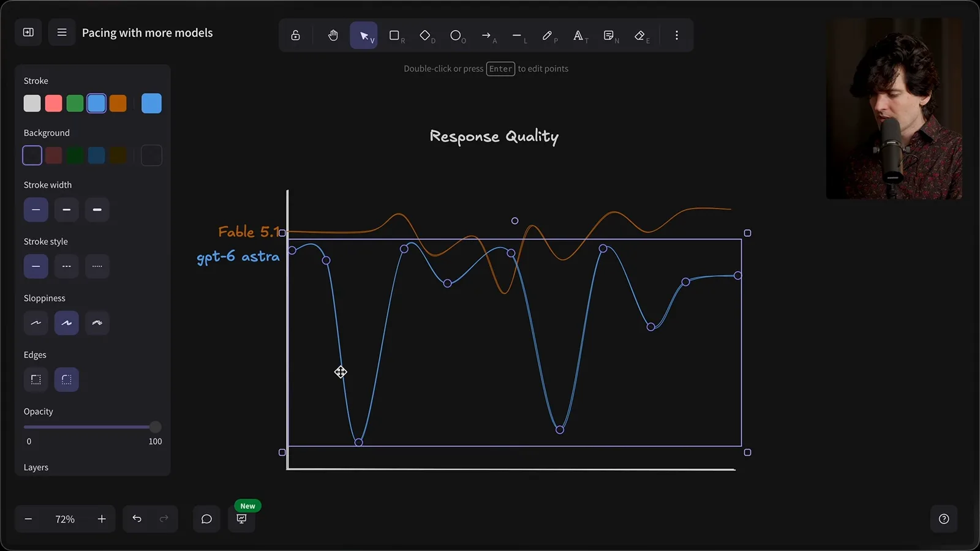Open the custom background color picker
This screenshot has height=551, width=980.
click(151, 156)
